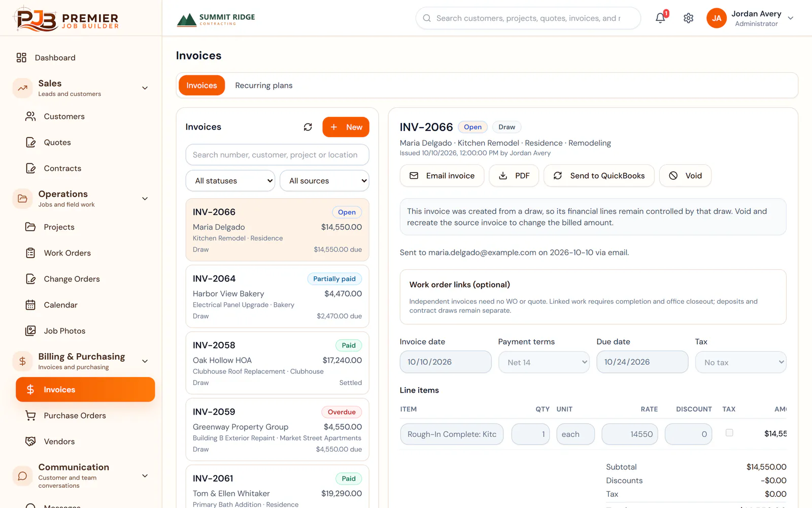Image resolution: width=812 pixels, height=508 pixels.
Task: Click the Summit Ridge Contracting logo
Action: click(216, 19)
